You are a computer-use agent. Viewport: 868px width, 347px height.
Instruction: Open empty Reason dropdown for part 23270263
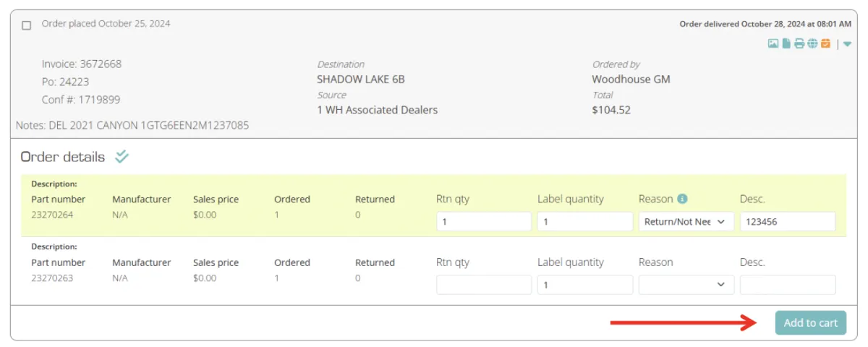[x=686, y=285]
